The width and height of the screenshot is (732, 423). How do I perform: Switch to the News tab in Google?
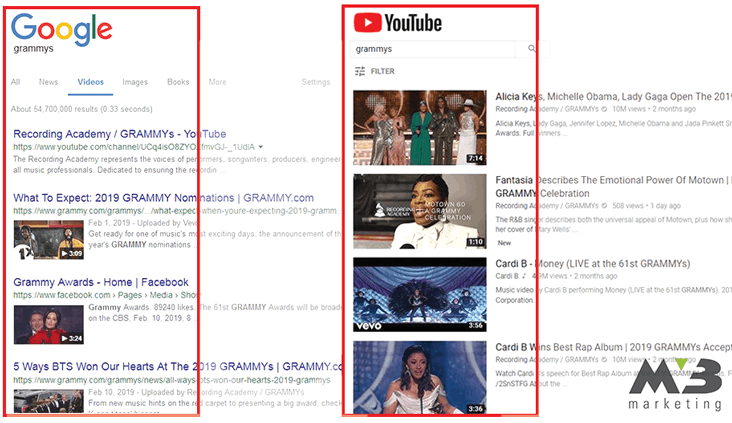[x=49, y=82]
